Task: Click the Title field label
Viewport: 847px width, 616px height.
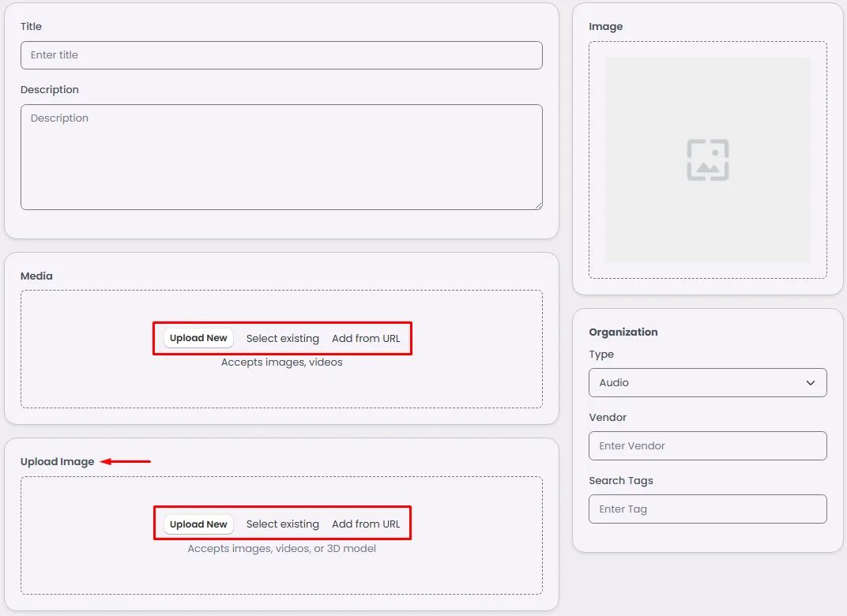Action: click(x=31, y=26)
